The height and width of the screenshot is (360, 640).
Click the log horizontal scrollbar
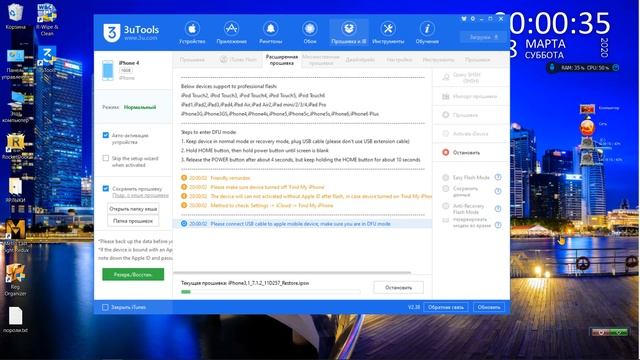click(x=292, y=272)
